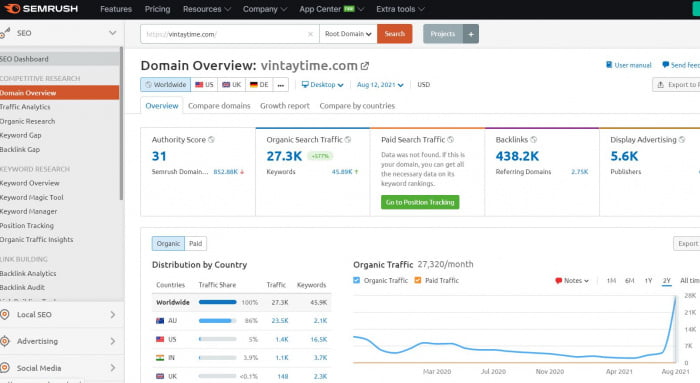Click the Go to Position Tracking button

point(420,202)
